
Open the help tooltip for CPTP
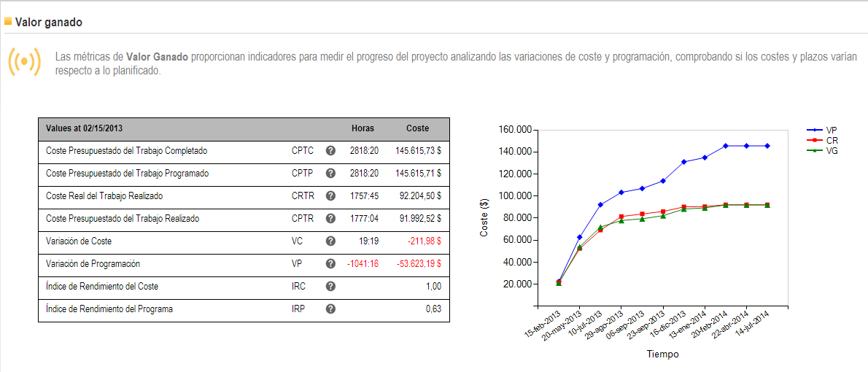[330, 174]
